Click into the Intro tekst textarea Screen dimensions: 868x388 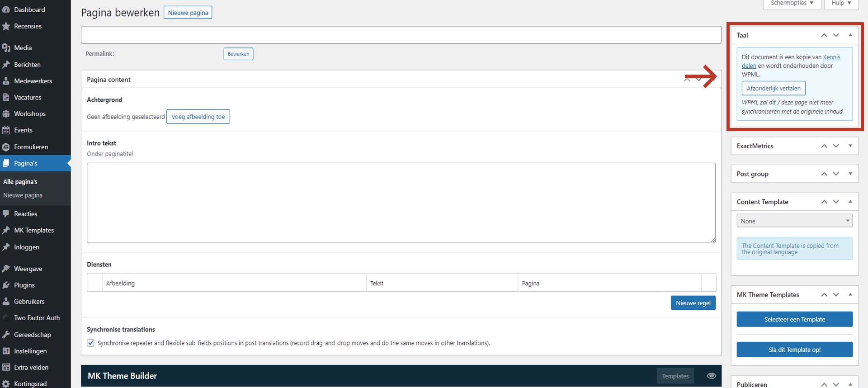pos(401,203)
